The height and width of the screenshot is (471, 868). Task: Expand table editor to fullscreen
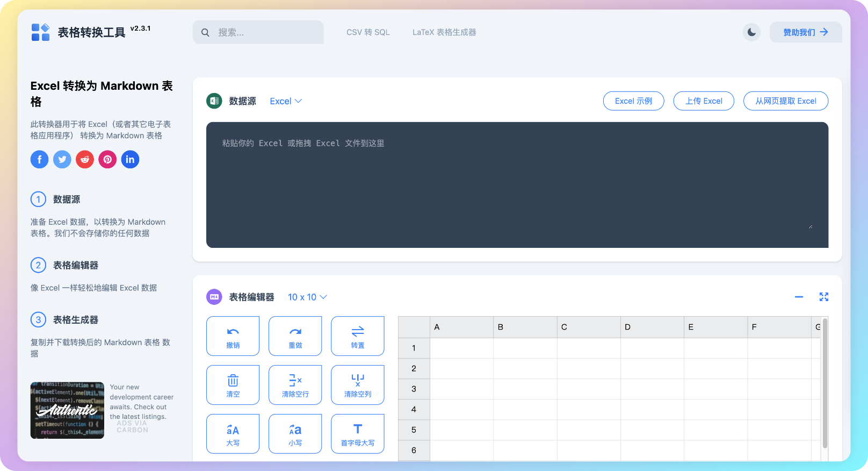coord(824,297)
